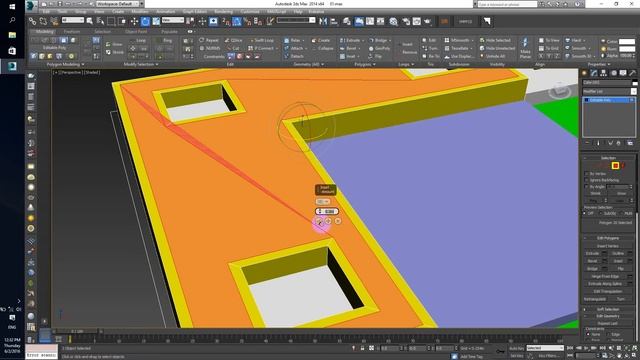Click the Flip polygons tool
640x360 pixels.
click(375, 56)
